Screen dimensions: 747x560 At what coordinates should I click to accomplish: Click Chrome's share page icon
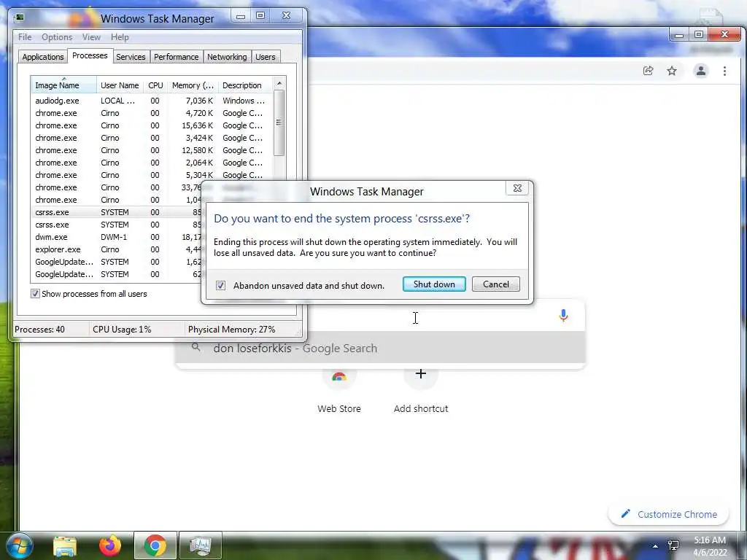click(648, 71)
